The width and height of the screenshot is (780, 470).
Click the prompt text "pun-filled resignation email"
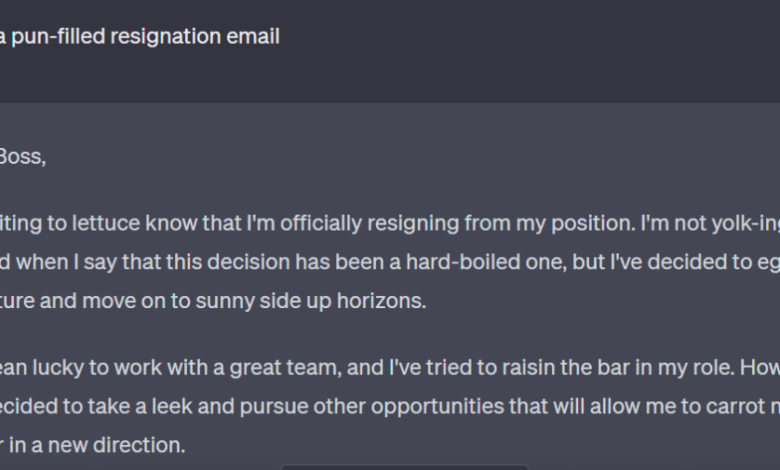[x=146, y=37]
